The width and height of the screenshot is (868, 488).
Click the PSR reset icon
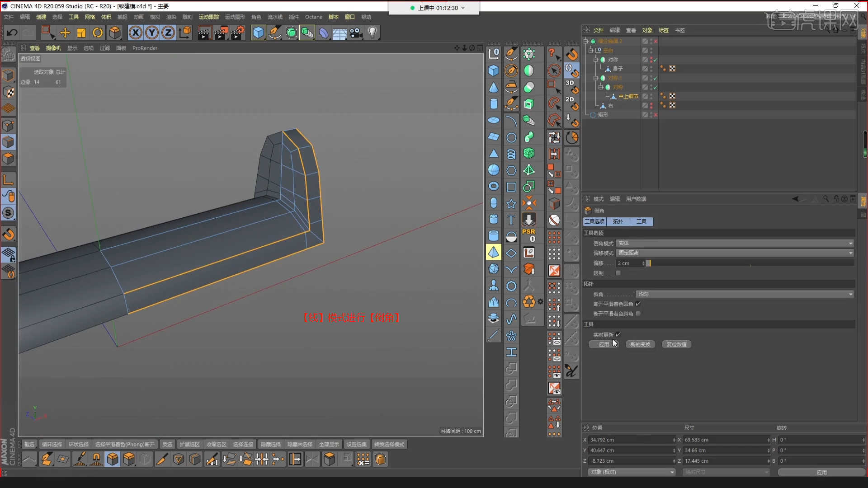529,235
